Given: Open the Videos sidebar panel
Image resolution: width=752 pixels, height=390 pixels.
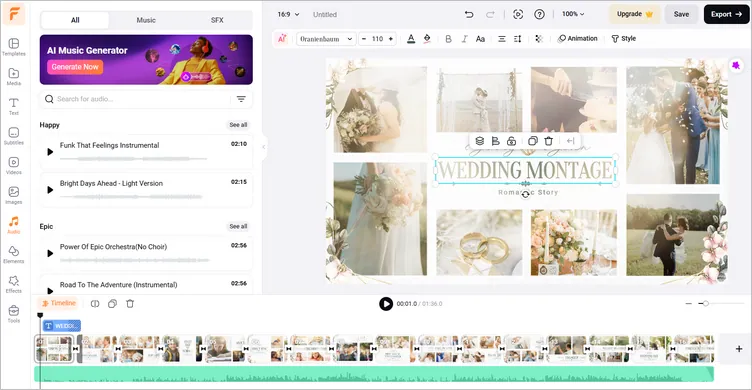Looking at the screenshot, I should 13,165.
